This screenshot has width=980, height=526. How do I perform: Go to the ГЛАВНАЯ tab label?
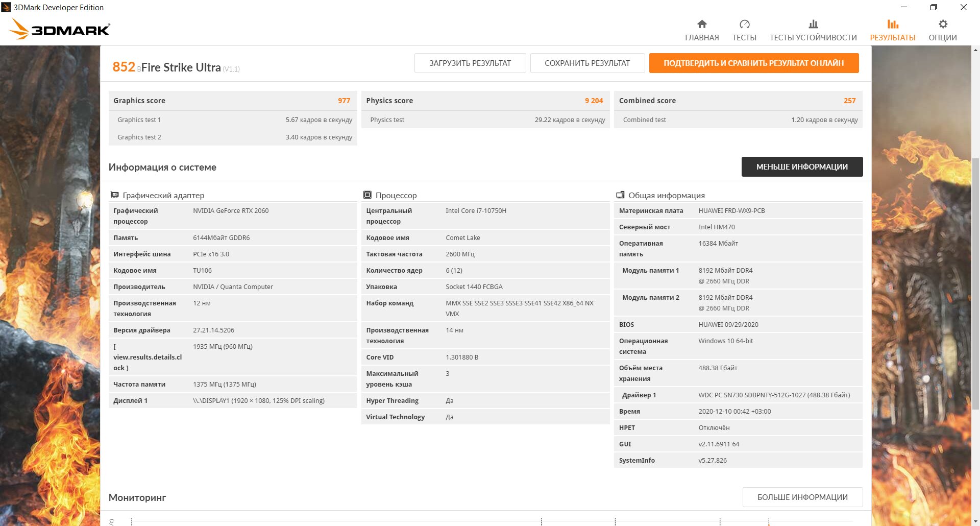(702, 38)
